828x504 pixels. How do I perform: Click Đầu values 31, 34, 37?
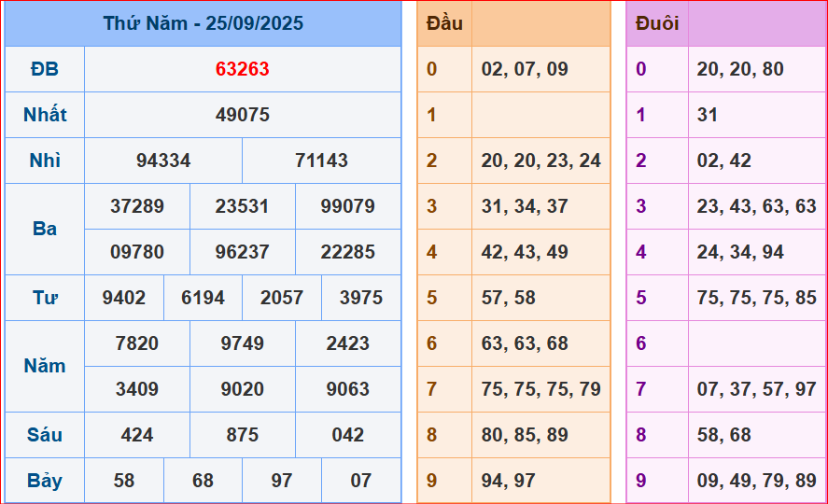point(525,206)
